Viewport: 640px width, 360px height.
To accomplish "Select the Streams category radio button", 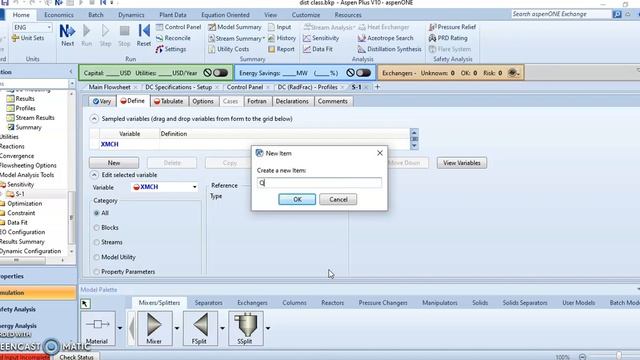I will coord(96,242).
